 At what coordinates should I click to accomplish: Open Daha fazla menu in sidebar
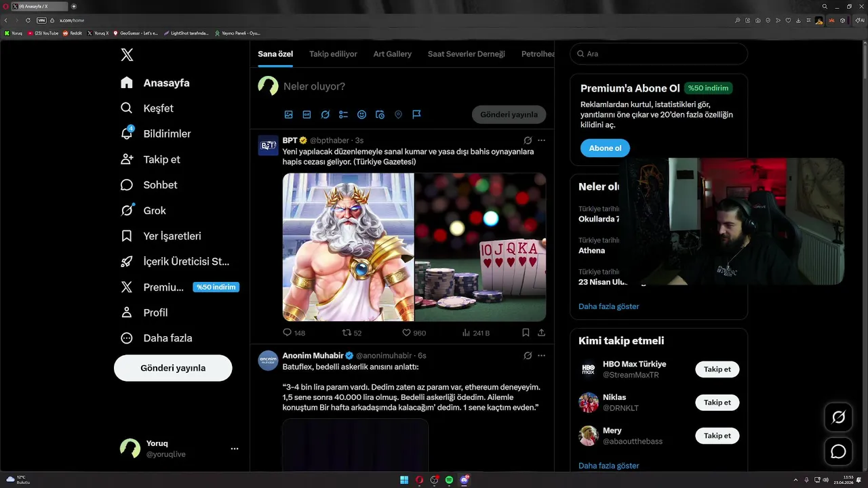pyautogui.click(x=156, y=338)
